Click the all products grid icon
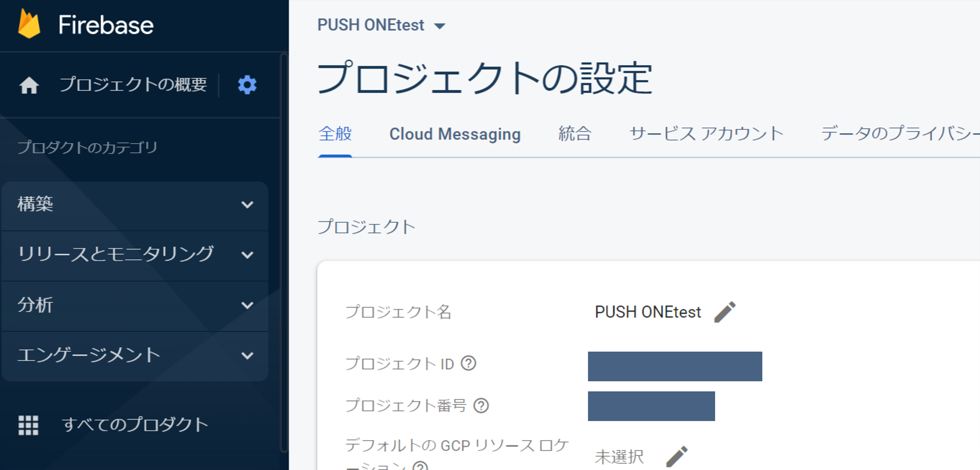 click(x=29, y=425)
